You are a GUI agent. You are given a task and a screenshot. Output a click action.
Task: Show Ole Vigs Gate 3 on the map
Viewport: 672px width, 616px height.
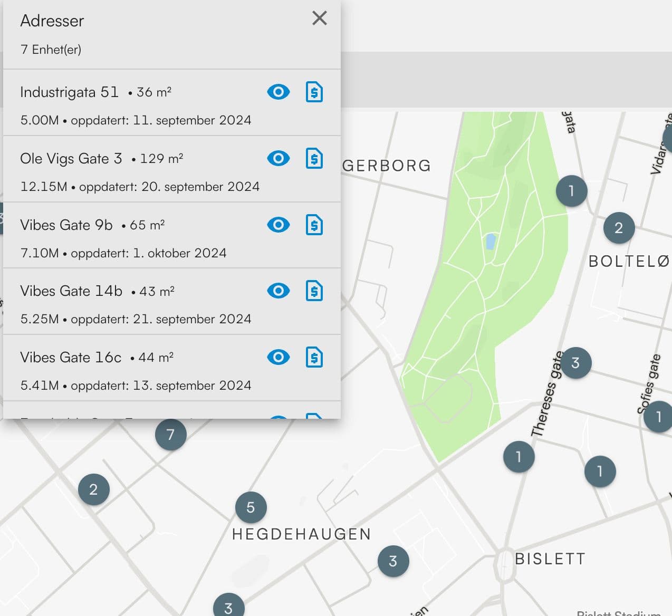pyautogui.click(x=278, y=158)
